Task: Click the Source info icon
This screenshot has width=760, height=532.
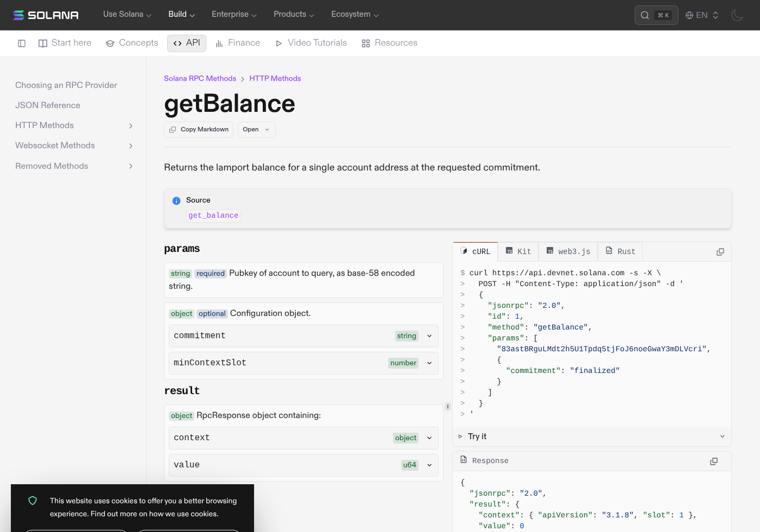Action: (x=176, y=201)
